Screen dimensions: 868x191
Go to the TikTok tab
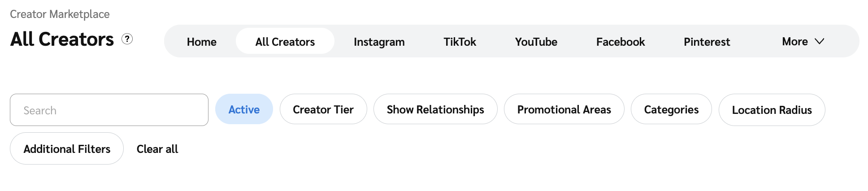pos(460,42)
